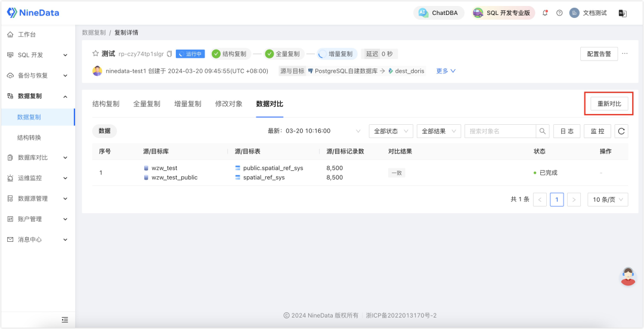Open the ChatDBA assistant
This screenshot has width=644, height=329.
(x=439, y=13)
